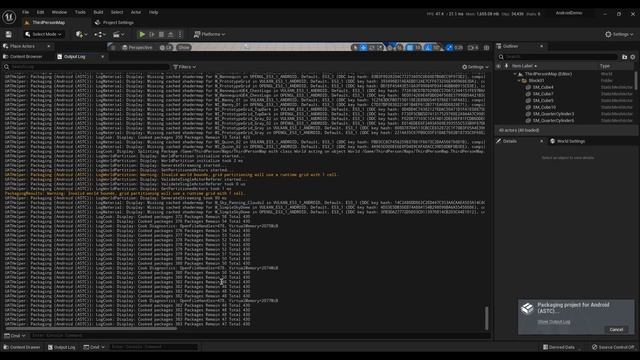
Task: Click the Skip/advance frame icon next to Play
Action: point(152,34)
